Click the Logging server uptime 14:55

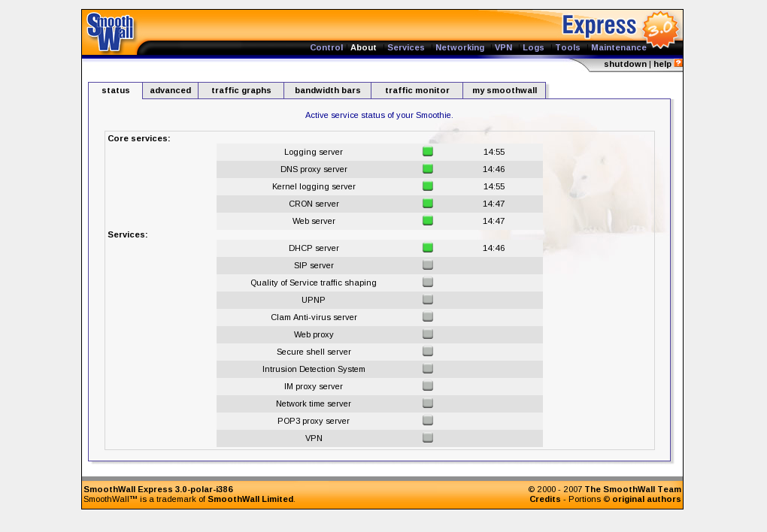point(494,152)
